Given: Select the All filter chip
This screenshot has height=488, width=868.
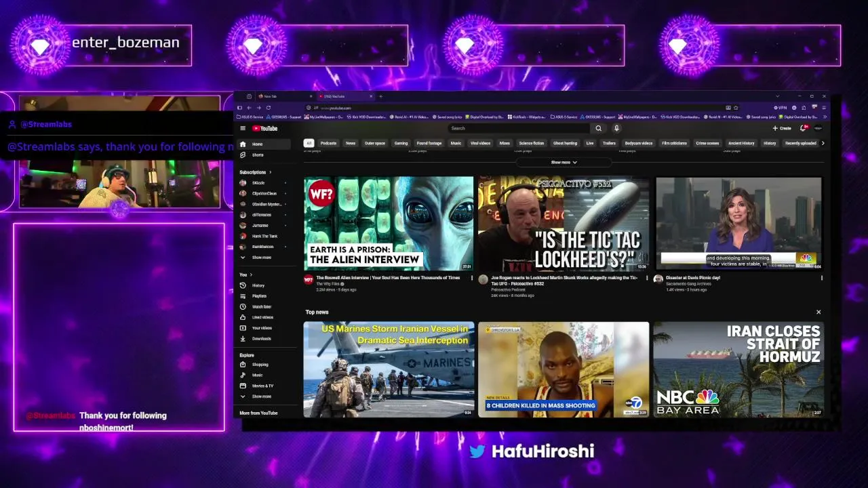Looking at the screenshot, I should (309, 143).
